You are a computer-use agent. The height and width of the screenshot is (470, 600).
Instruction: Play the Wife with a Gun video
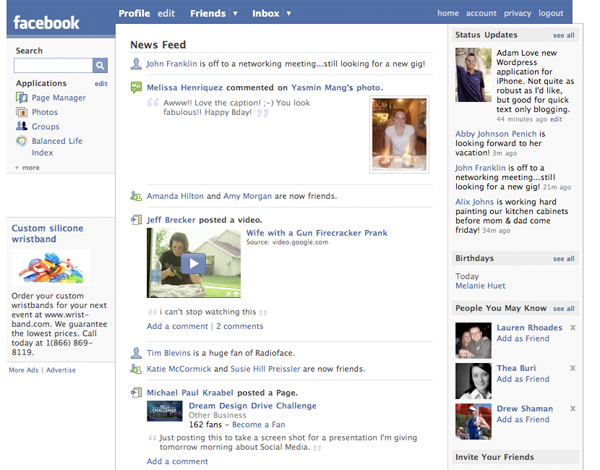tap(193, 263)
